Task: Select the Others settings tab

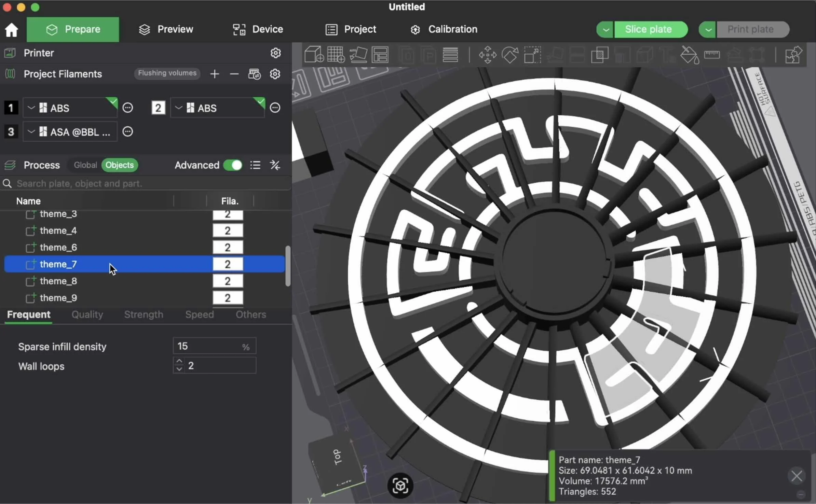Action: (251, 314)
